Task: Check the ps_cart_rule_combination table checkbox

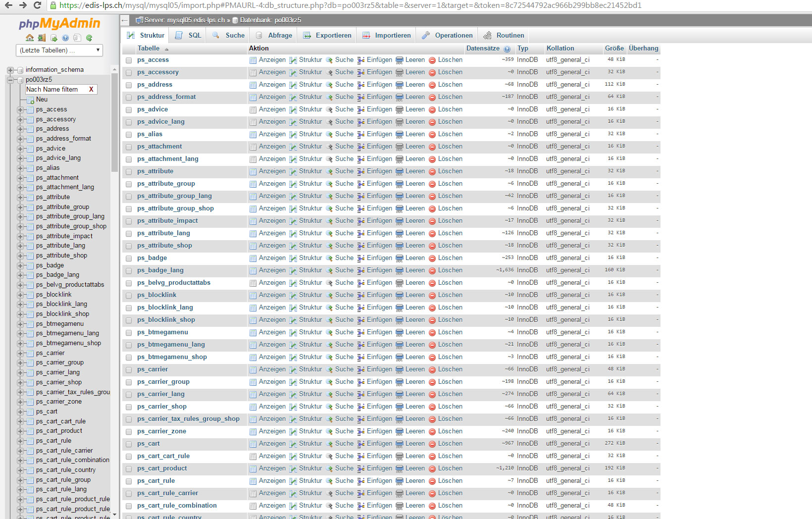Action: [x=129, y=506]
